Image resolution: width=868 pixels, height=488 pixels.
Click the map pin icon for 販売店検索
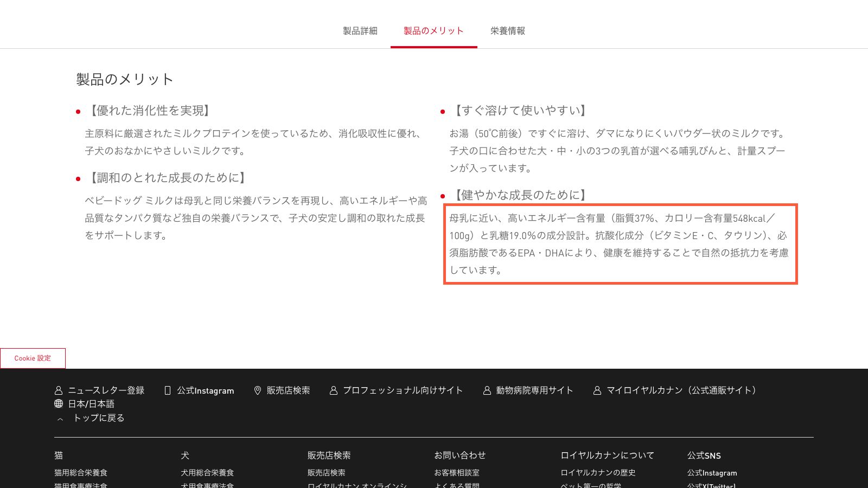point(258,390)
